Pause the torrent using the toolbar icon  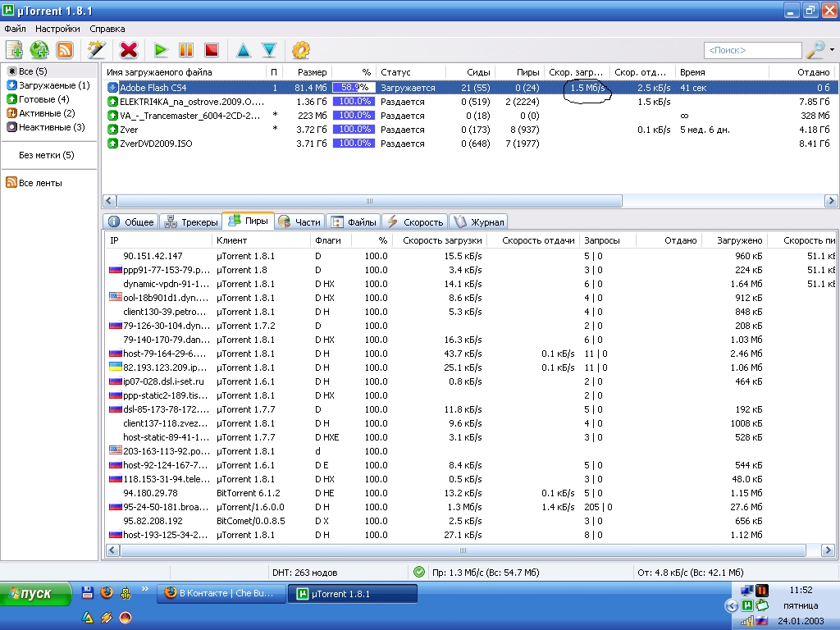[x=186, y=50]
